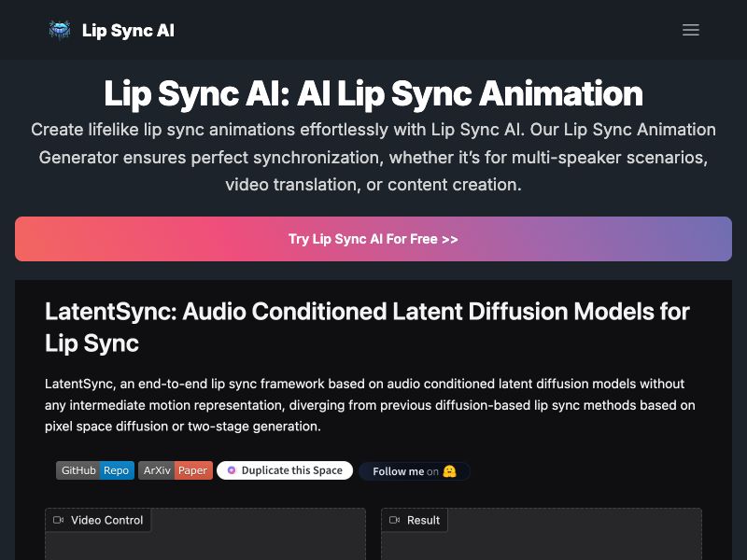This screenshot has height=560, width=747.
Task: Click the circular emblem on Duplicate this Space
Action: pyautogui.click(x=231, y=470)
